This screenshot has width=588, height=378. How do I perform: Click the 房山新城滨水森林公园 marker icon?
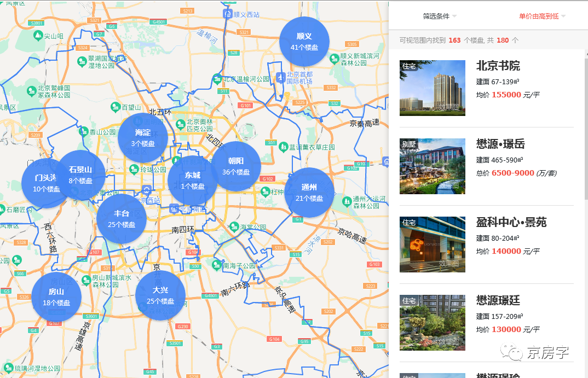coord(87,280)
